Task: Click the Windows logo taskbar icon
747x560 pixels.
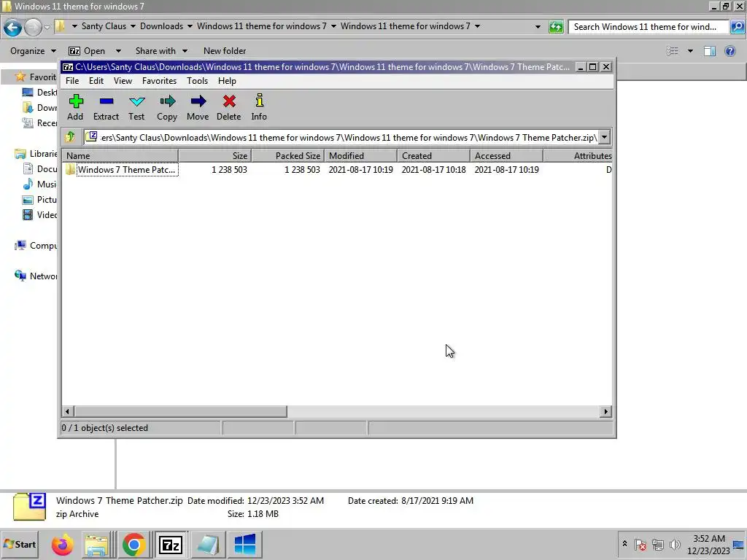Action: pyautogui.click(x=245, y=545)
